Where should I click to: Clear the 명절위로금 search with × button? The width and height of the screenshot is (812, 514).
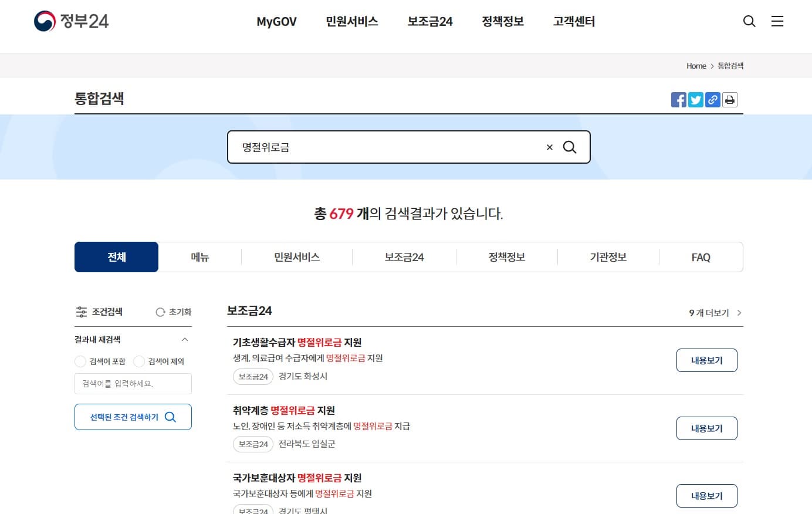[549, 147]
